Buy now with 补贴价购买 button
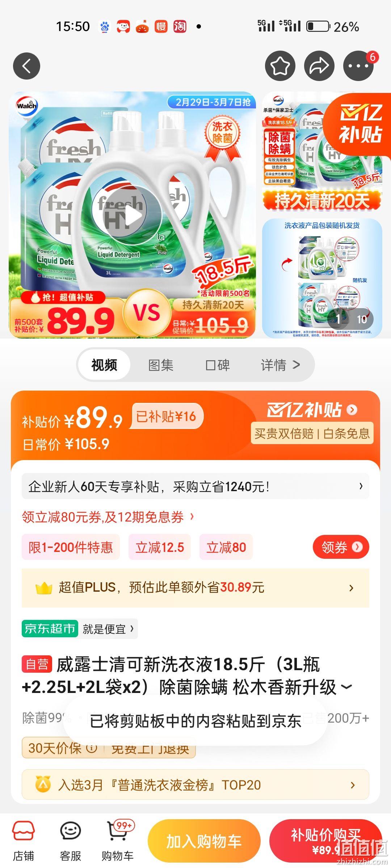391x868 pixels. [x=325, y=841]
